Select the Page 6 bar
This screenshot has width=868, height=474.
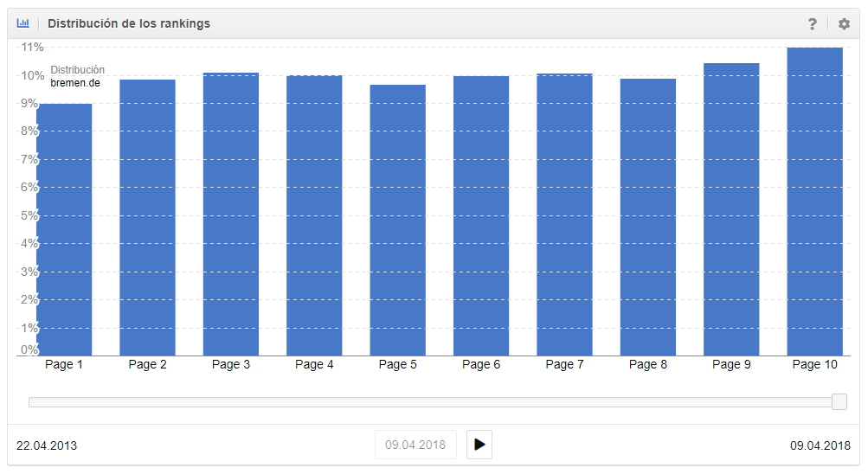pyautogui.click(x=481, y=215)
